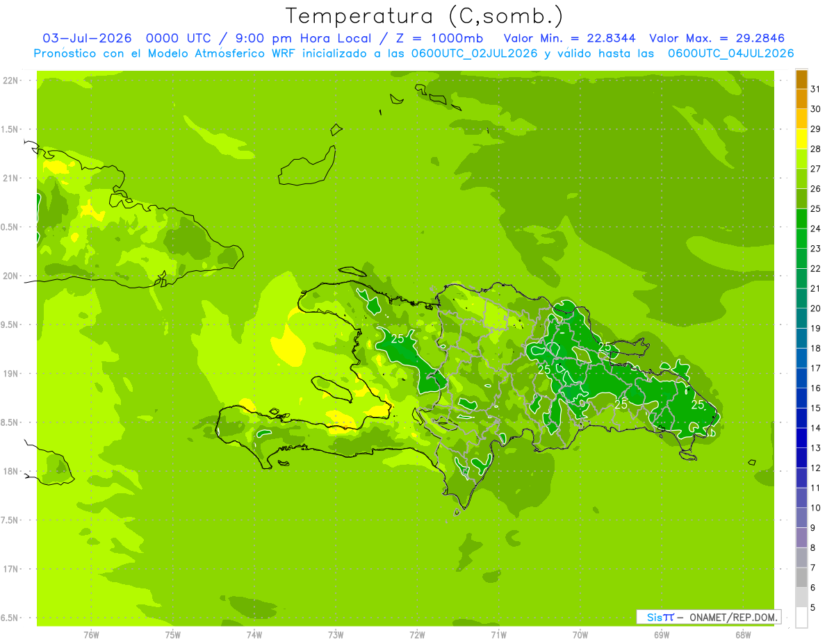Click Great Inagua island outline north of Haiti
The height and width of the screenshot is (644, 834).
click(x=306, y=167)
